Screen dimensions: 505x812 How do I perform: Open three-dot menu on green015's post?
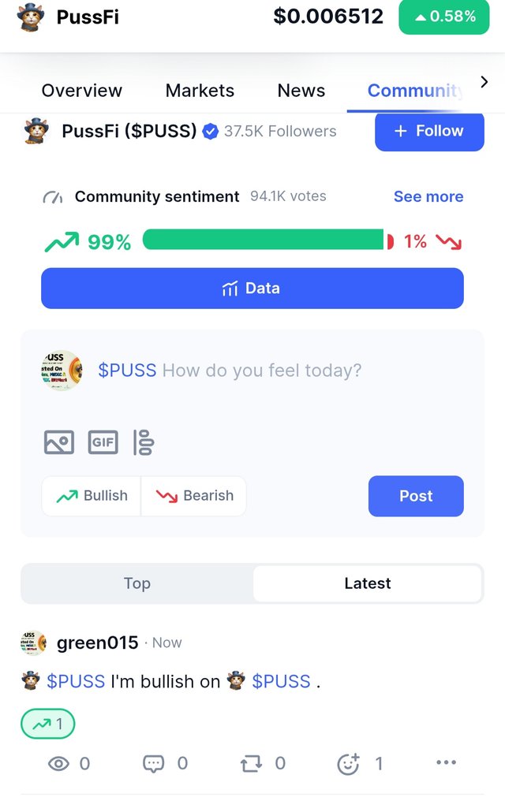click(446, 762)
